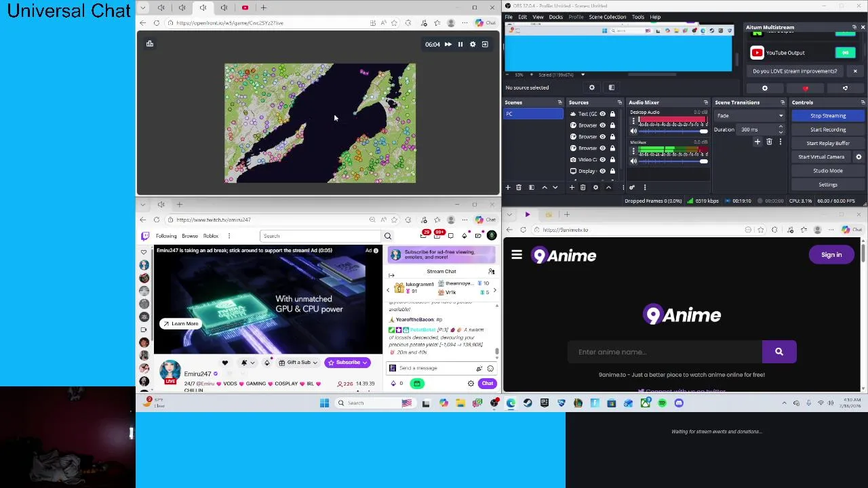Click the purple Subscribe button on Twitch

pos(347,363)
